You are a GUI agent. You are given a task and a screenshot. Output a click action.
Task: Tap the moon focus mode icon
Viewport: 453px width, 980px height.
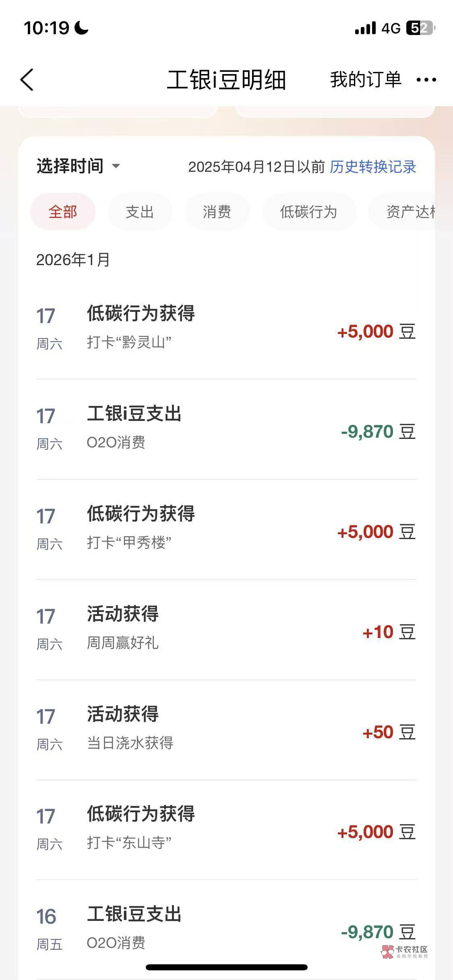(x=81, y=28)
